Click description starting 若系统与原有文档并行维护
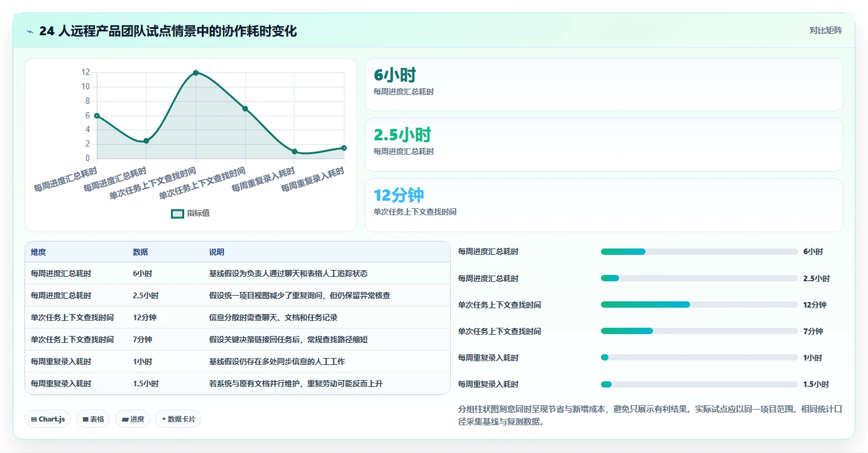 click(296, 384)
